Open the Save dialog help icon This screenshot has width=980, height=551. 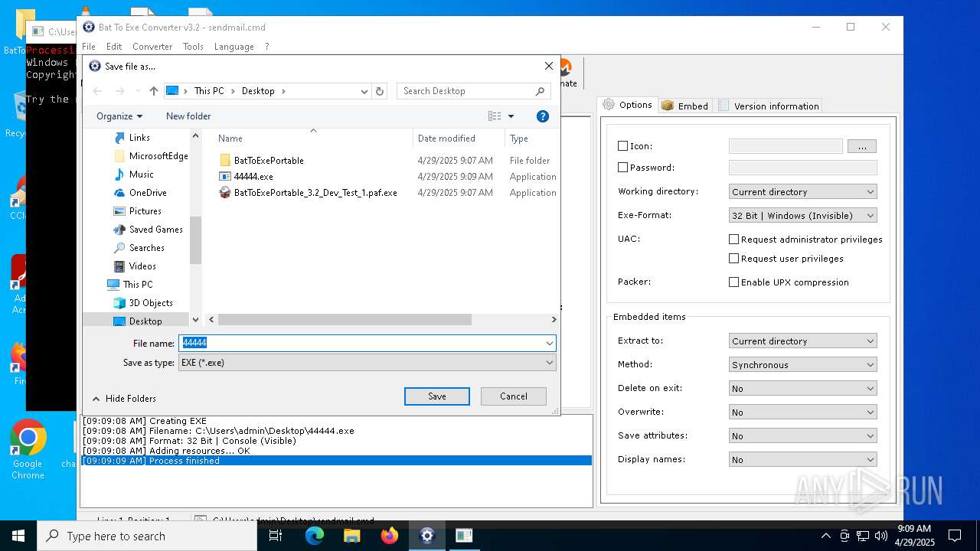pyautogui.click(x=543, y=116)
